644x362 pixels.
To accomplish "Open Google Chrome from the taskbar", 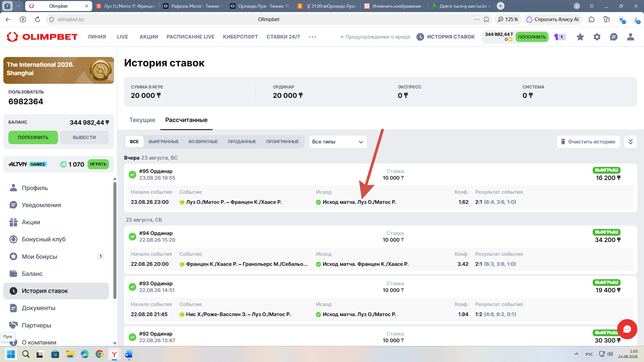I will [x=99, y=354].
